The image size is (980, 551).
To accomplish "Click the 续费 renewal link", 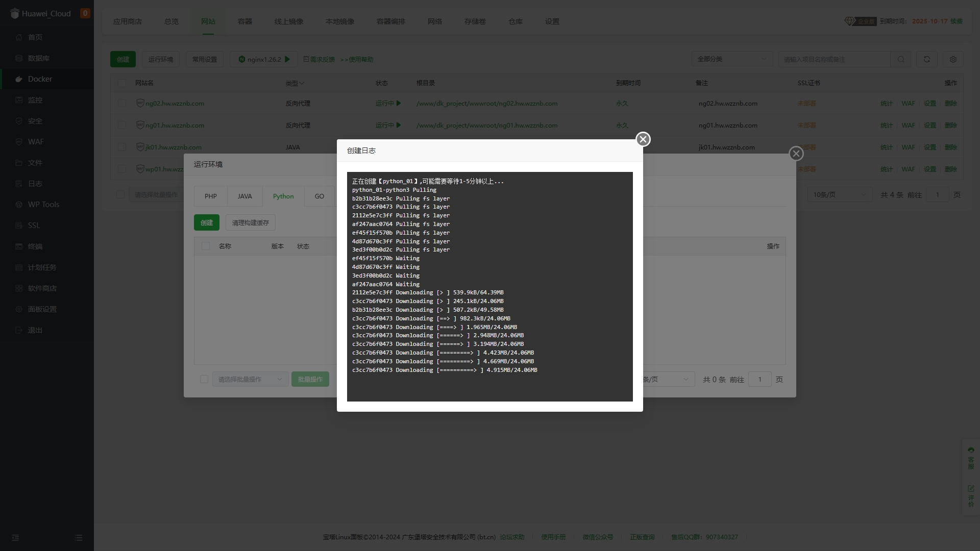I will click(x=957, y=21).
